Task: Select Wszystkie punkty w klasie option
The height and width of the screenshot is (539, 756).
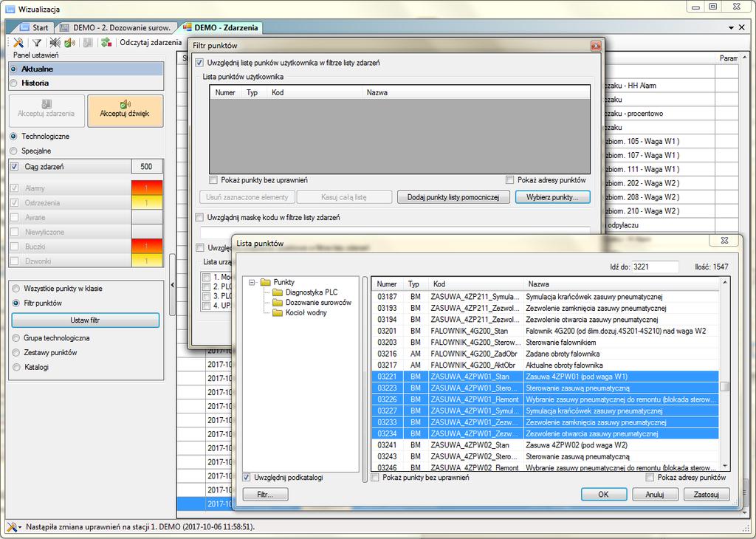Action: point(16,288)
